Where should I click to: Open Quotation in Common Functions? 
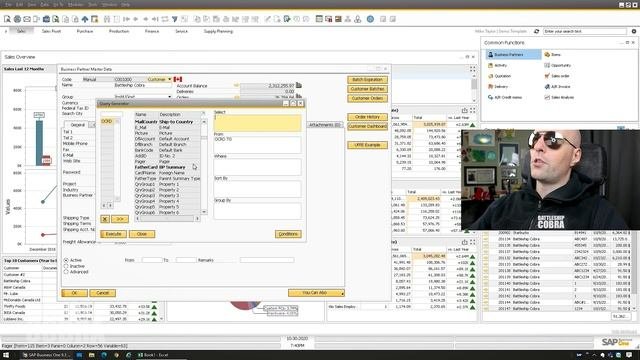(499, 76)
